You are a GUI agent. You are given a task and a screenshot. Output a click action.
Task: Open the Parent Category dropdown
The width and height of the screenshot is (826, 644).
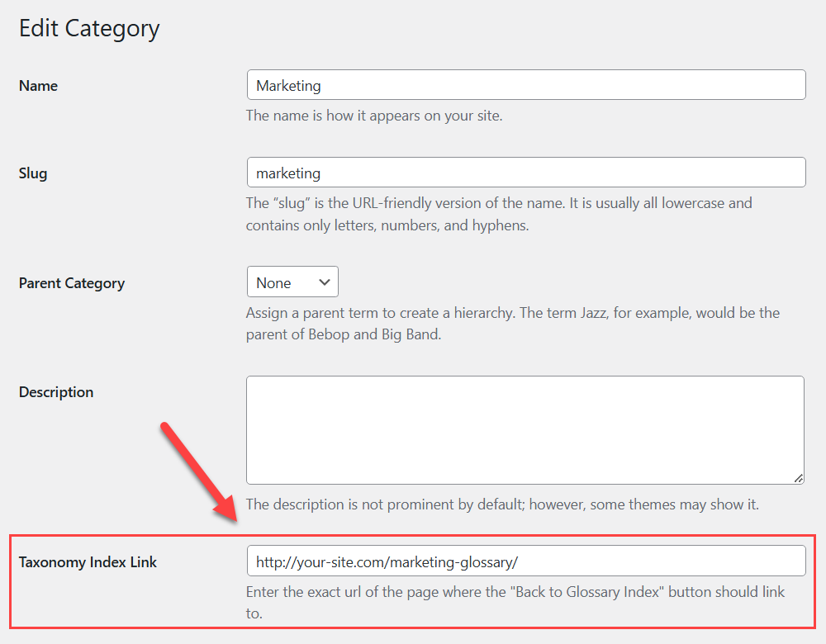(x=292, y=282)
